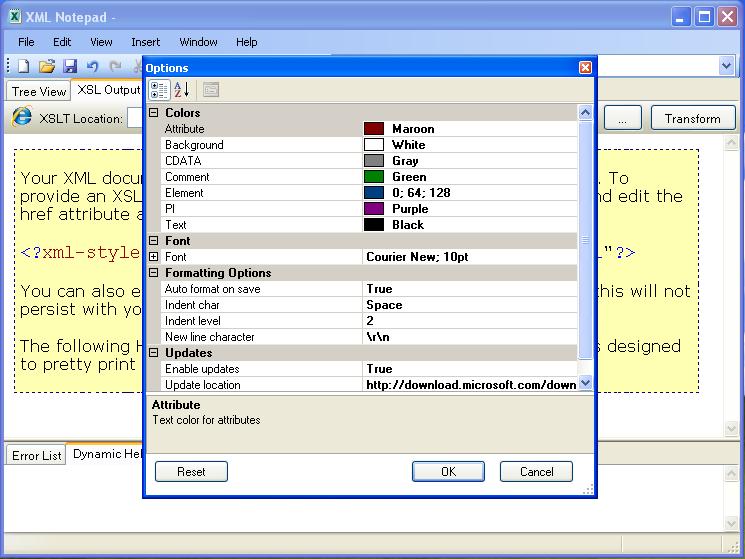Click the Courier New; 10pt font value
The height and width of the screenshot is (559, 745).
(x=417, y=256)
